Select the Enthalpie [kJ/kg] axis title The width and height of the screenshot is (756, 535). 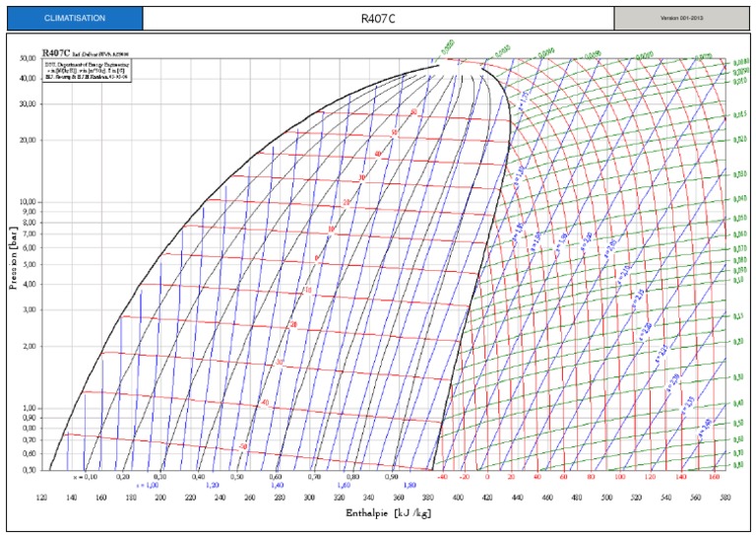pos(388,512)
